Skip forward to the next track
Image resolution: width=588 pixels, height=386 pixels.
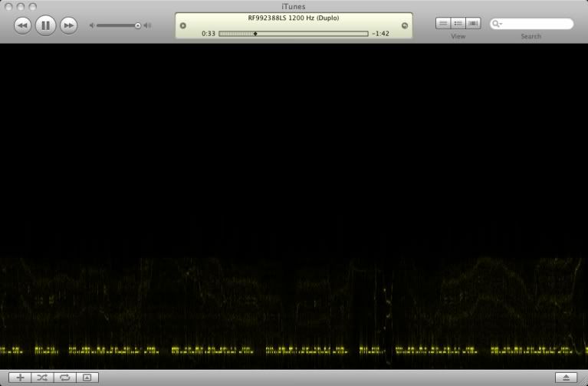point(69,25)
